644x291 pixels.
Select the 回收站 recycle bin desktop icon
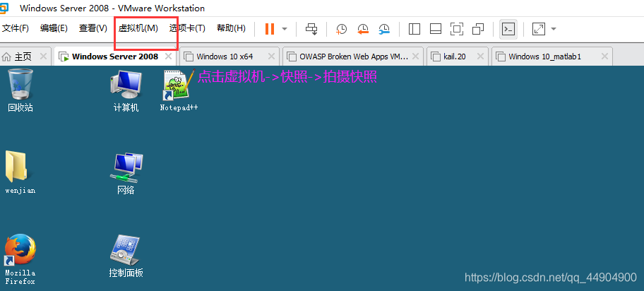[20, 90]
